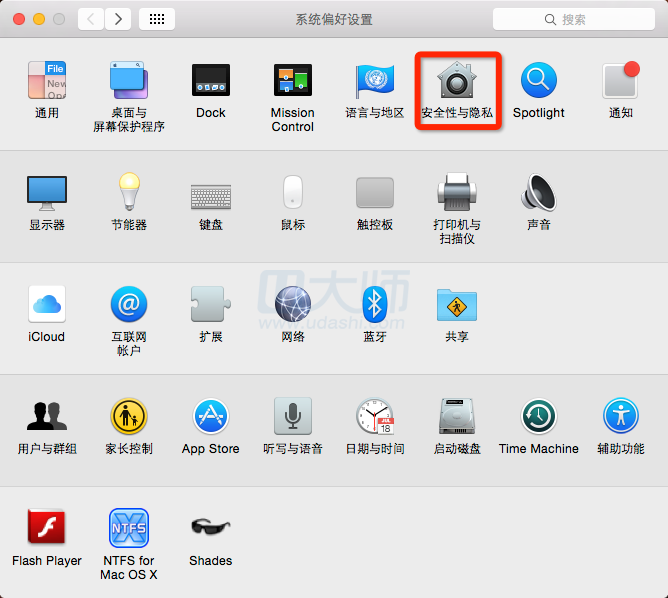The height and width of the screenshot is (598, 668).
Task: Open Flash Player settings
Action: click(x=47, y=528)
